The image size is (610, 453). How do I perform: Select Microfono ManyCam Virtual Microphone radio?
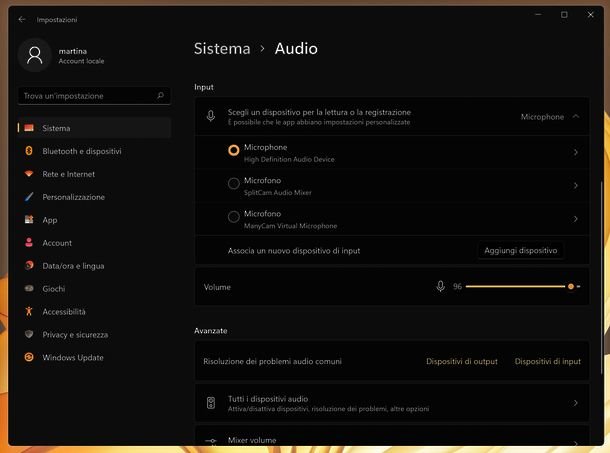pos(234,216)
